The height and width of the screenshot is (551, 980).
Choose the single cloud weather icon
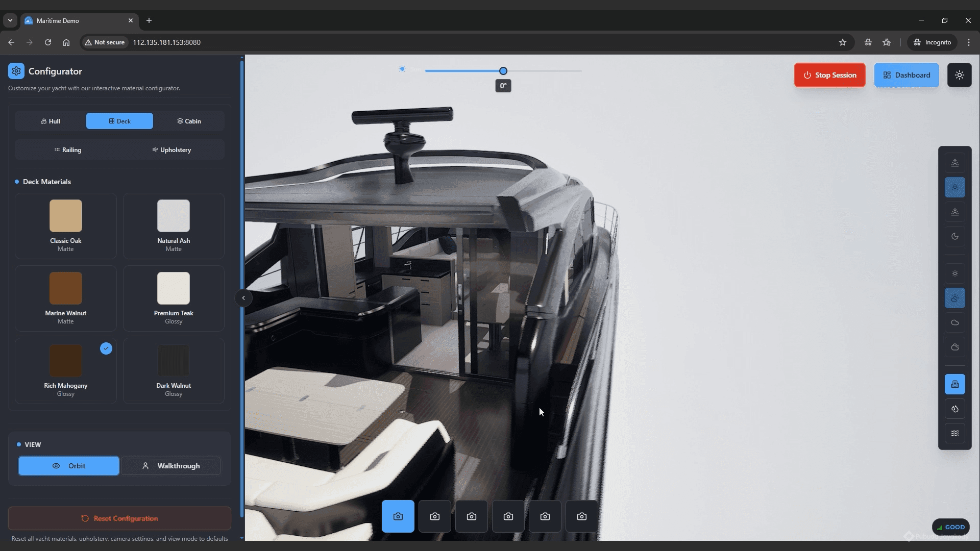tap(954, 322)
